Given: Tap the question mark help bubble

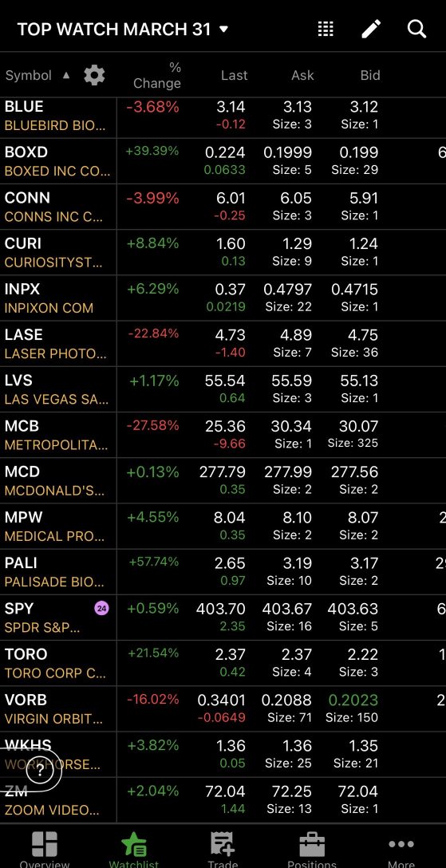Looking at the screenshot, I should pos(41,771).
